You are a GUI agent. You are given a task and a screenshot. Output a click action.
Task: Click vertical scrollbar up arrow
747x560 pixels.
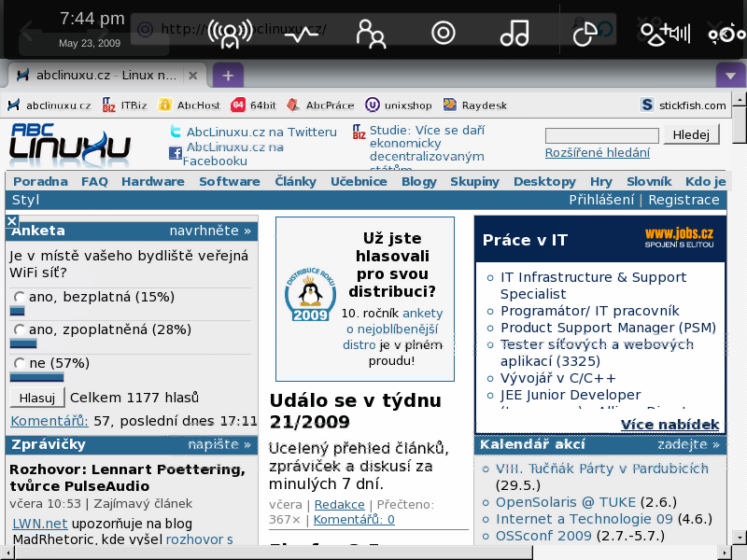(x=740, y=99)
